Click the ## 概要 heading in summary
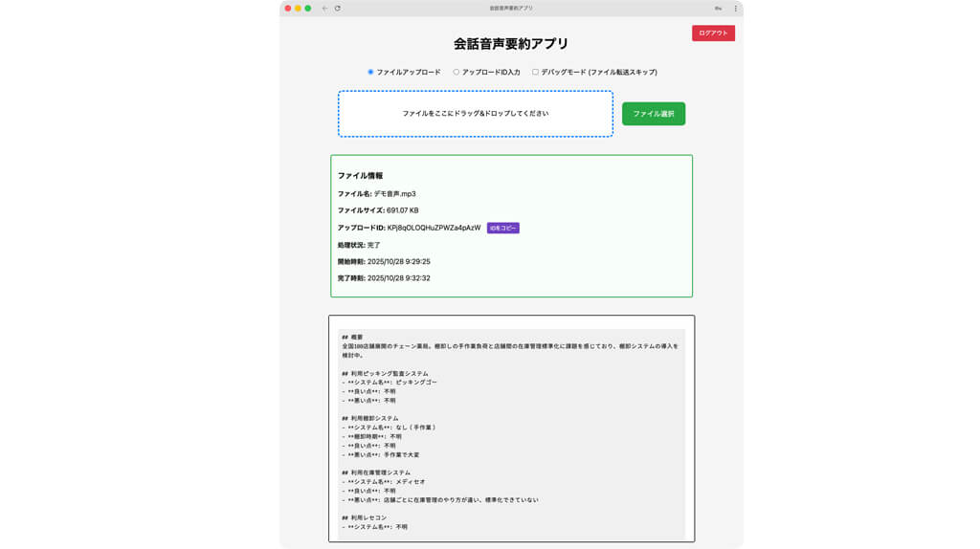Image resolution: width=980 pixels, height=549 pixels. (352, 338)
